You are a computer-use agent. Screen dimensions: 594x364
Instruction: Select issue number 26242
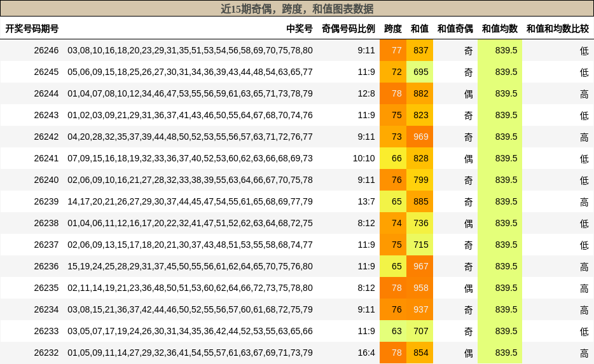(x=46, y=137)
